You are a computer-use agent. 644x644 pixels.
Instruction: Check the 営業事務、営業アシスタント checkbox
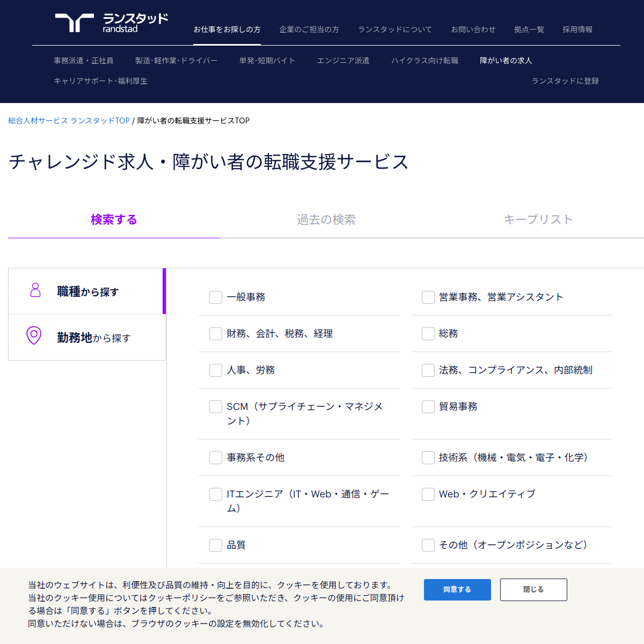coord(428,297)
